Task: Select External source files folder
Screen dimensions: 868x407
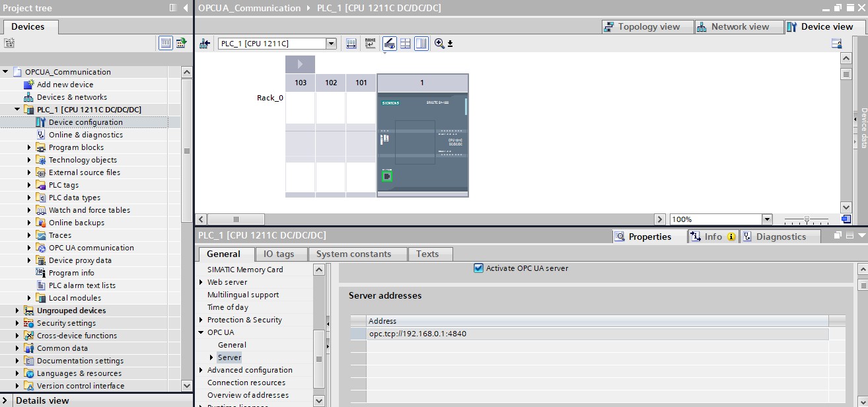Action: pos(84,172)
